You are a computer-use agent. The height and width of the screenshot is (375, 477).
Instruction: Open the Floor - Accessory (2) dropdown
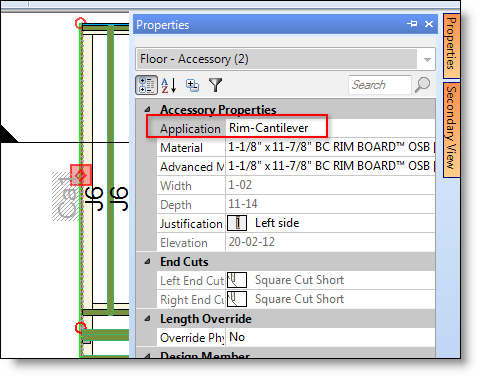[427, 60]
